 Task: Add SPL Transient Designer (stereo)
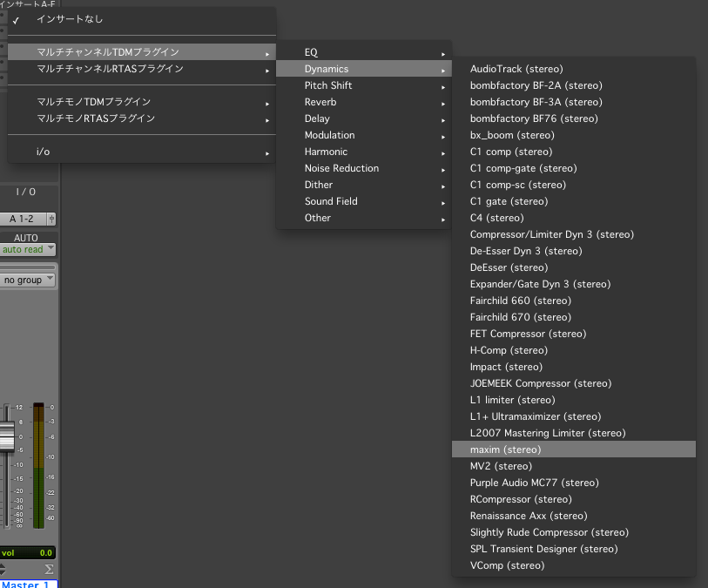click(574, 549)
